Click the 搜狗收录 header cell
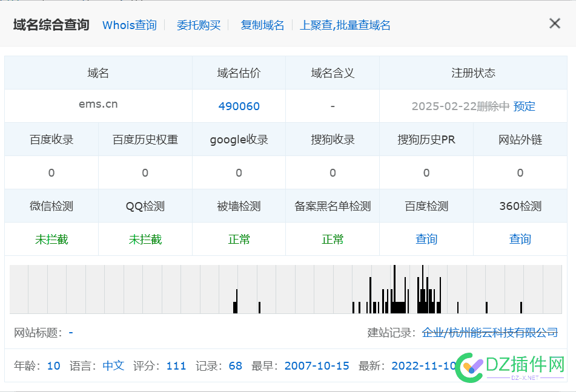This screenshot has height=392, width=576. tap(333, 140)
